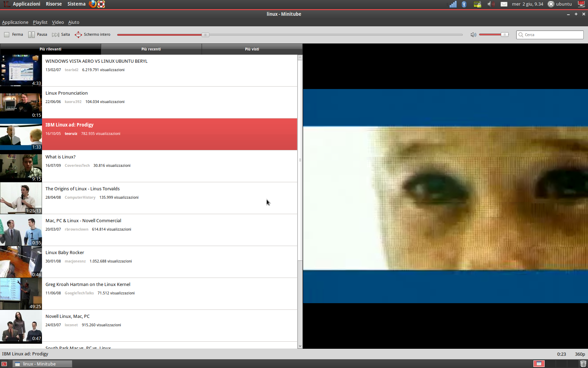Adjust the volume slider handle
The image size is (588, 368).
coord(504,35)
